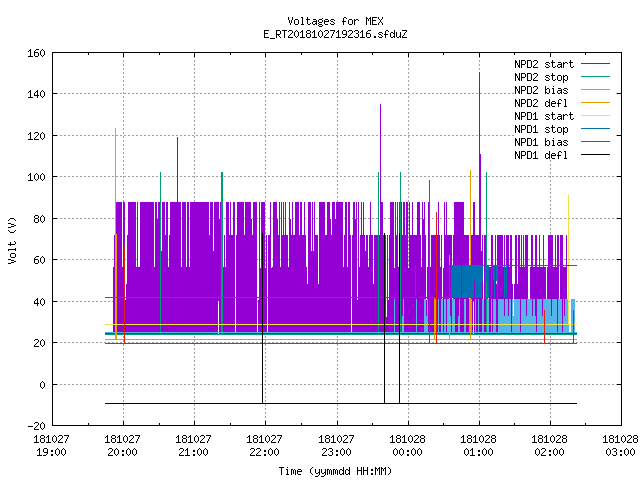This screenshot has width=640, height=480.
Task: Click the red NPD1 bias legend line
Action: click(595, 142)
